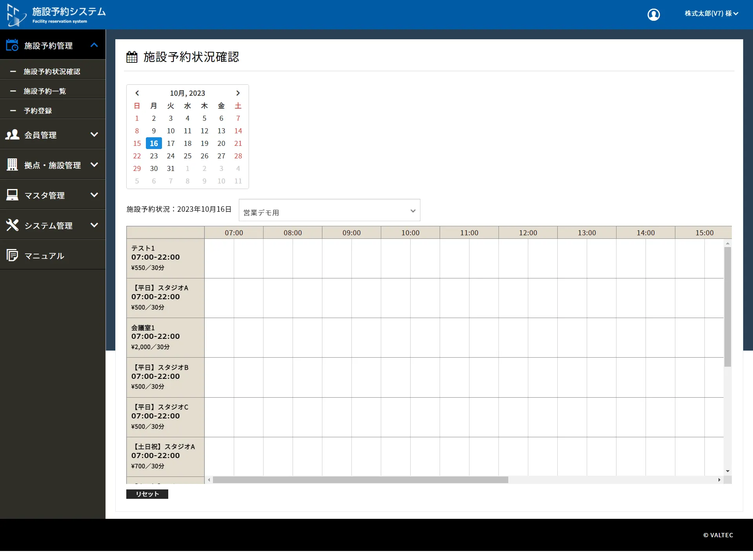Open the 株式太郎(V7) 様 user menu
The width and height of the screenshot is (753, 560).
(x=711, y=13)
